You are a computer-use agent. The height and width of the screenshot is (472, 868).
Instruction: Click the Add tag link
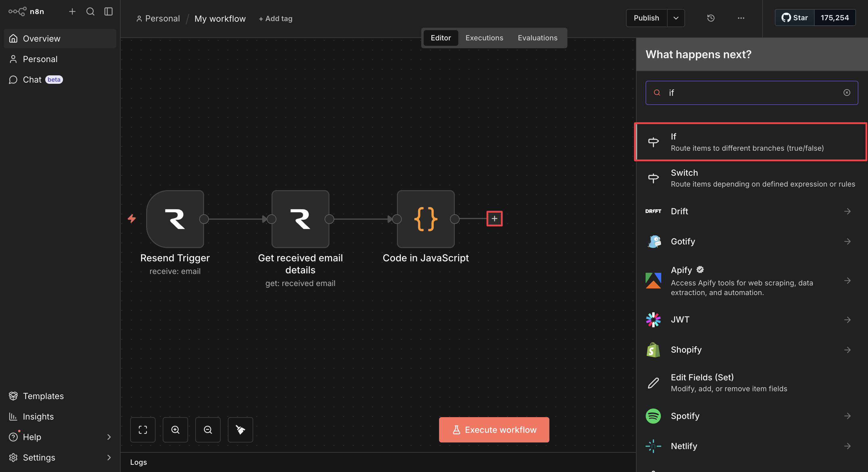pos(275,18)
